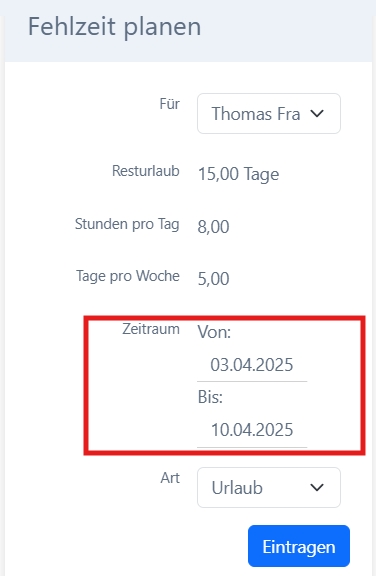This screenshot has width=376, height=576.
Task: Select the 15,00 Tage remaining vacation value
Action: tap(239, 174)
